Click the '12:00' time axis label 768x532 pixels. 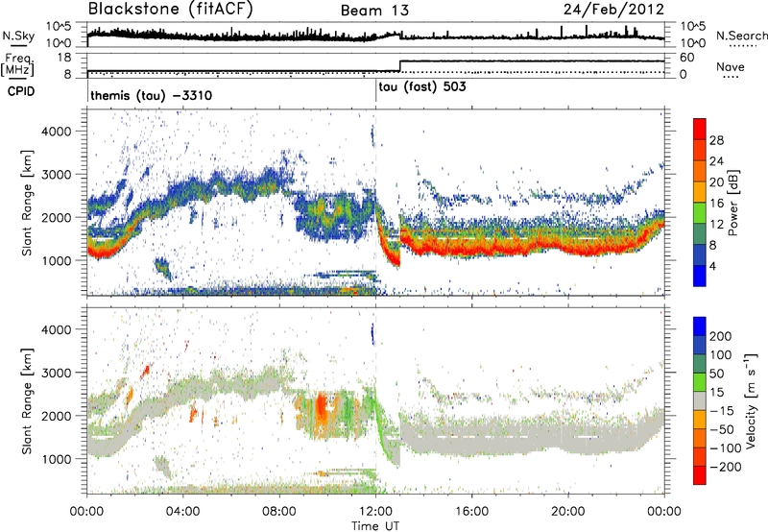tap(375, 512)
